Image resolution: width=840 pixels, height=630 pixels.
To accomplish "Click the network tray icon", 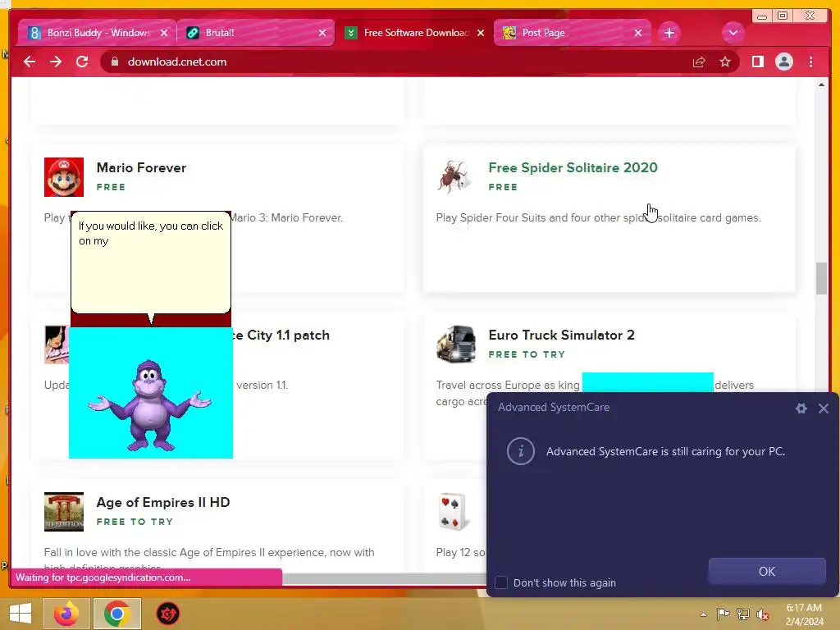I will [743, 614].
